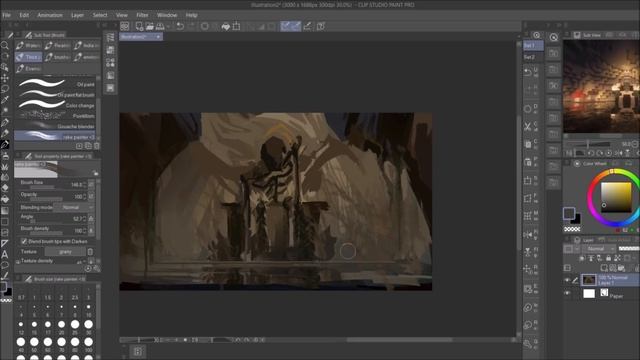Click the Undo icon in command bar
Viewport: 640px width, 360px height.
tap(180, 27)
